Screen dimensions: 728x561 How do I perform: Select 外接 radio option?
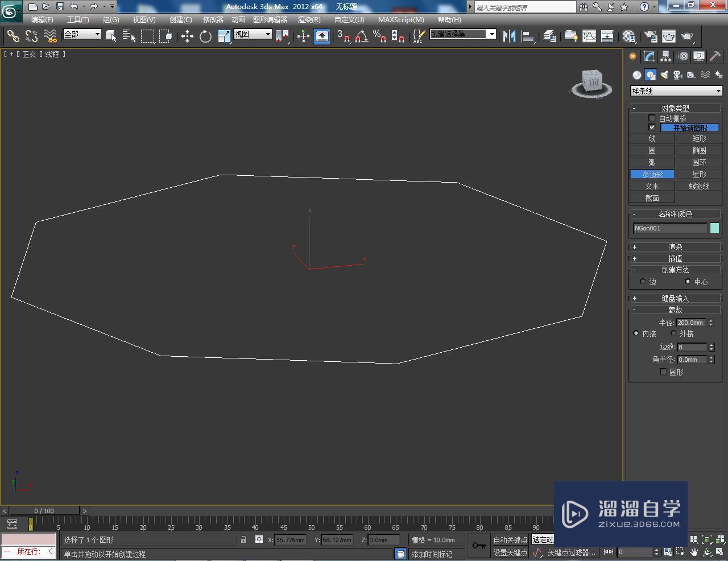[x=673, y=333]
